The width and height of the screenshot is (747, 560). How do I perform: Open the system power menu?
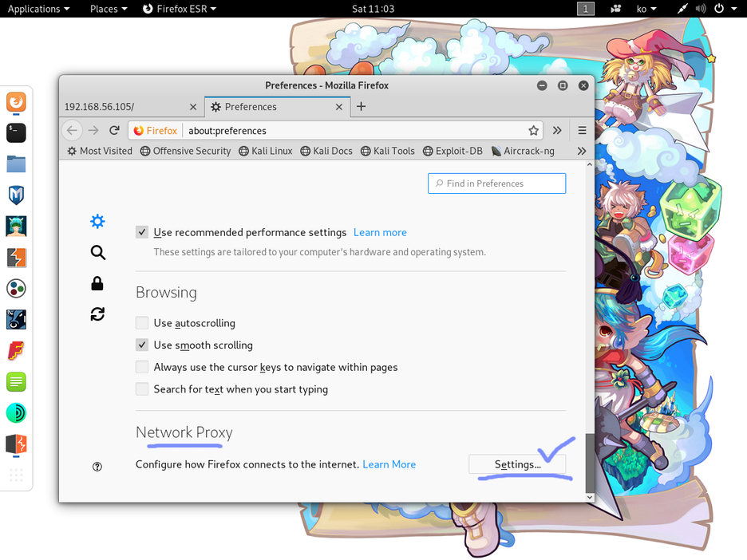(x=725, y=9)
